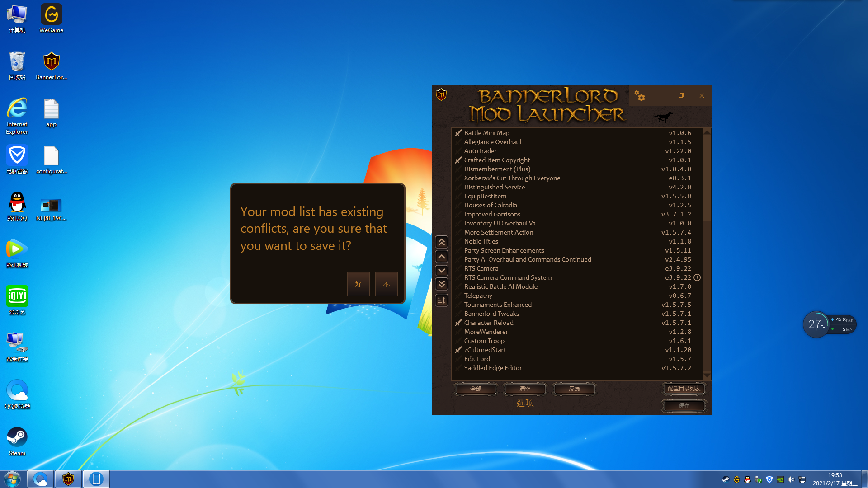
Task: Select the configurat... file on desktop
Action: 52,160
